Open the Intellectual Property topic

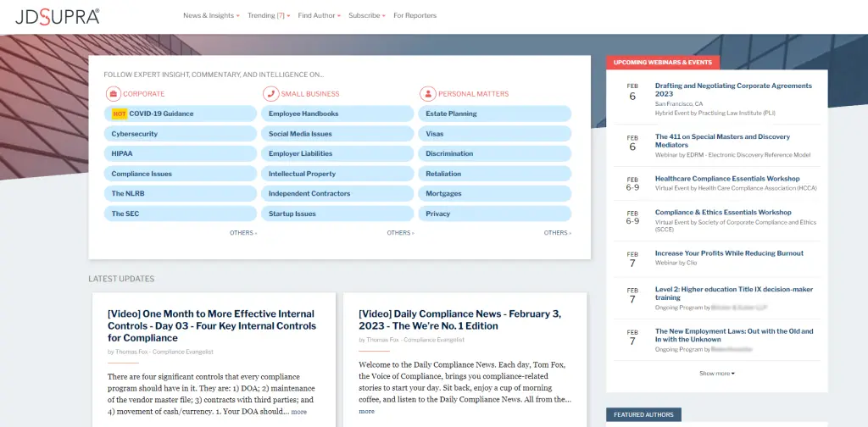pos(337,174)
